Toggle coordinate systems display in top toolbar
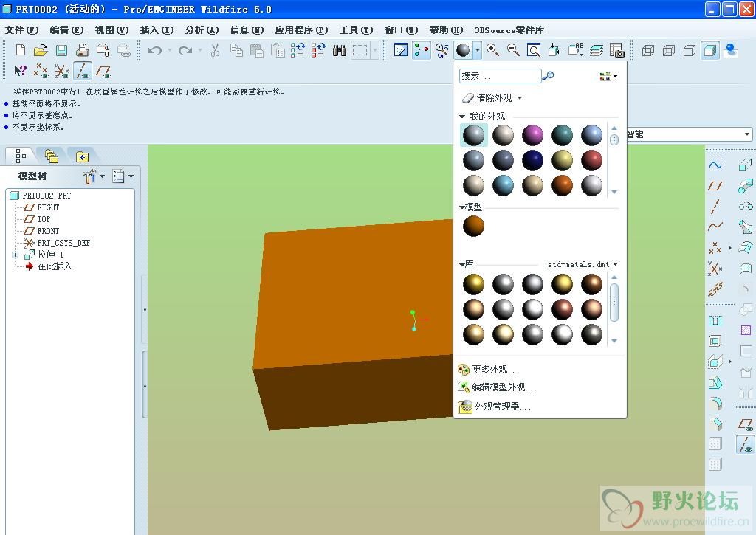Viewport: 756px width, 535px height. [x=61, y=72]
